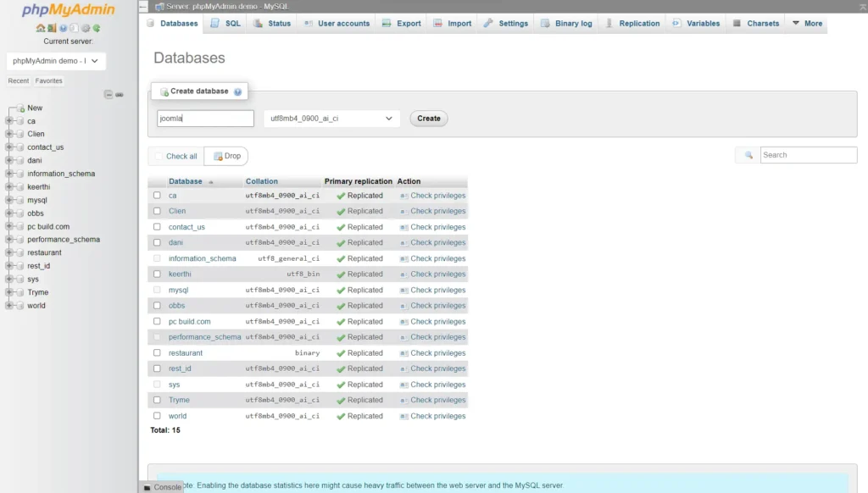Open the Current server dropdown

coord(56,61)
